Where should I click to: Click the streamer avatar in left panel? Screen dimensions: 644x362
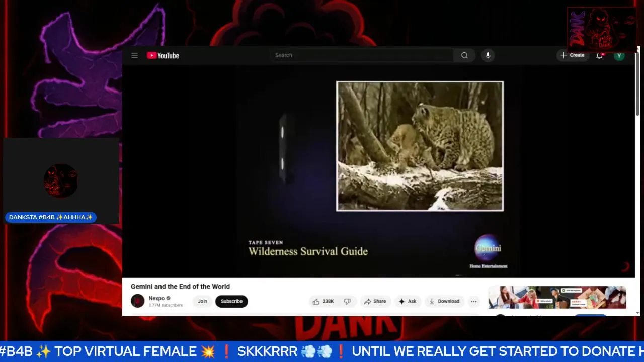pyautogui.click(x=61, y=180)
